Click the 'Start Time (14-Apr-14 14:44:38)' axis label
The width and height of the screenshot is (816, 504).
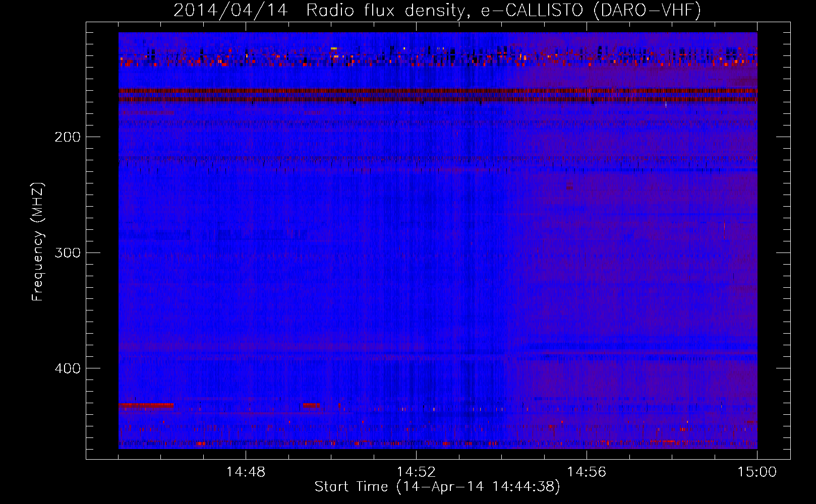[x=437, y=487]
